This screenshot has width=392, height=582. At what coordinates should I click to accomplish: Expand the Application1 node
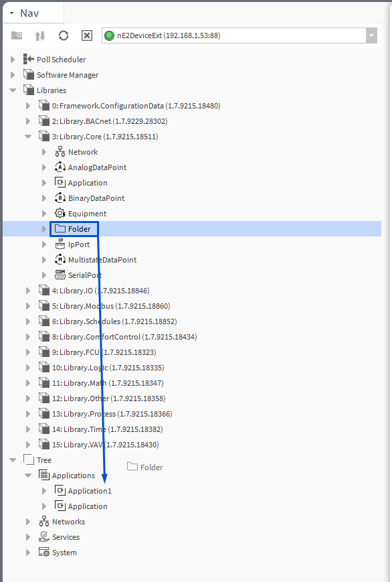coord(43,491)
